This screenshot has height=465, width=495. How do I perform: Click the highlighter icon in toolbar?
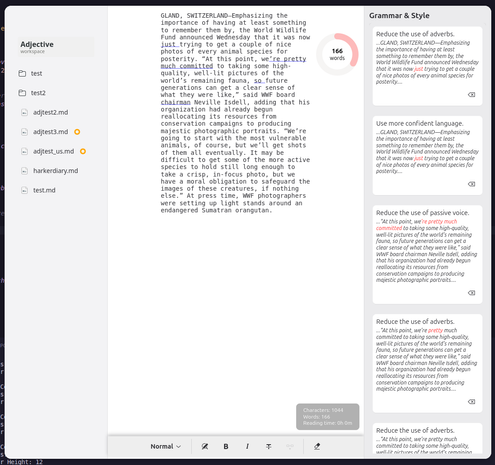pyautogui.click(x=317, y=446)
